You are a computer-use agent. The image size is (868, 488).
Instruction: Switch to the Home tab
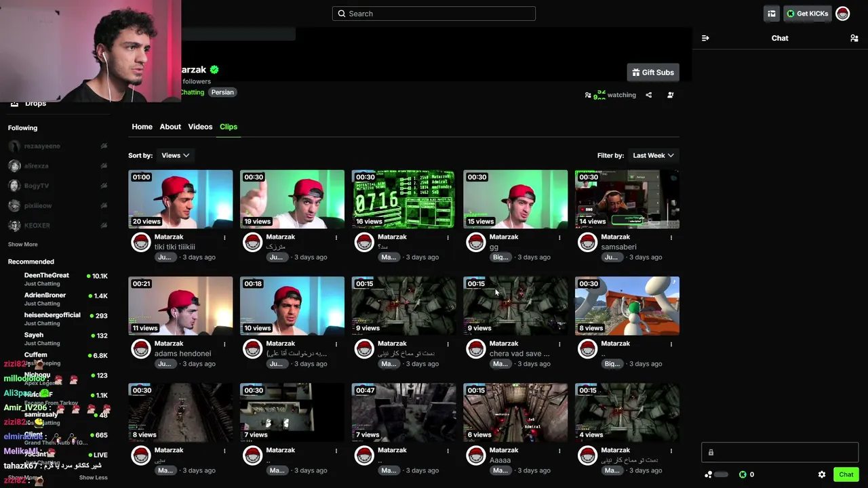142,127
